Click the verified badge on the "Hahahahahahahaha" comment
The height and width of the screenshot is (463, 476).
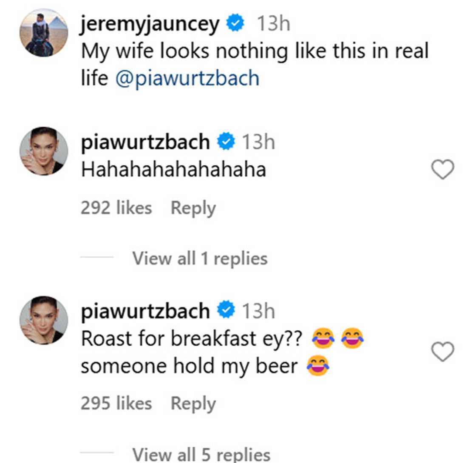tap(226, 142)
